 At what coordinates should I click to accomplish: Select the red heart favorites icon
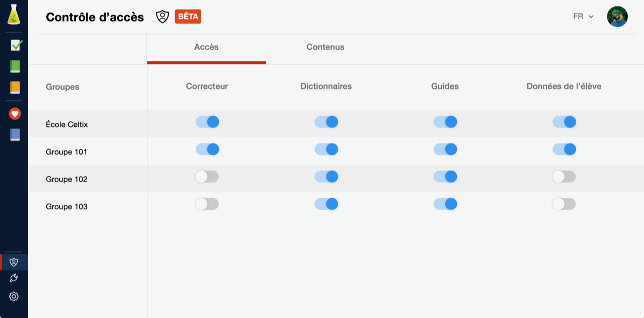pyautogui.click(x=15, y=114)
